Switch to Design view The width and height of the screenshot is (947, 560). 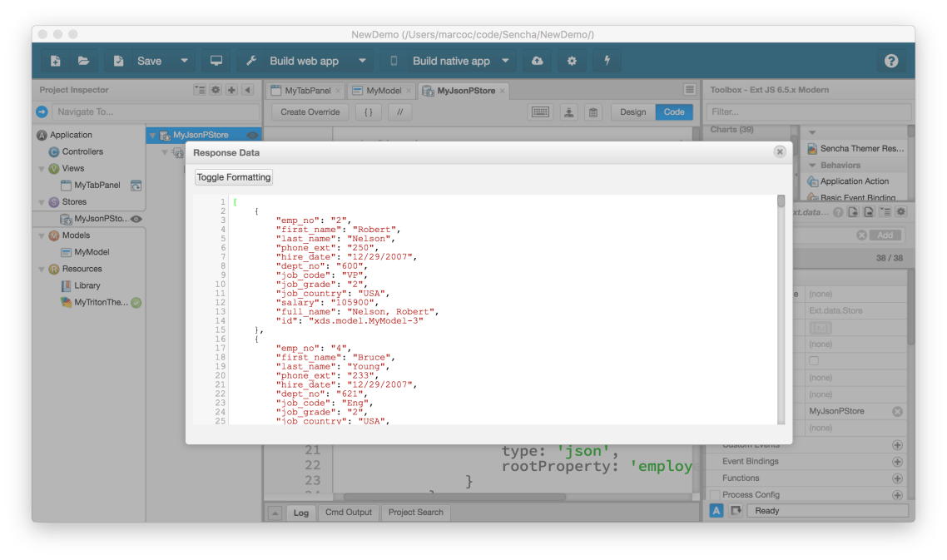[x=632, y=112]
